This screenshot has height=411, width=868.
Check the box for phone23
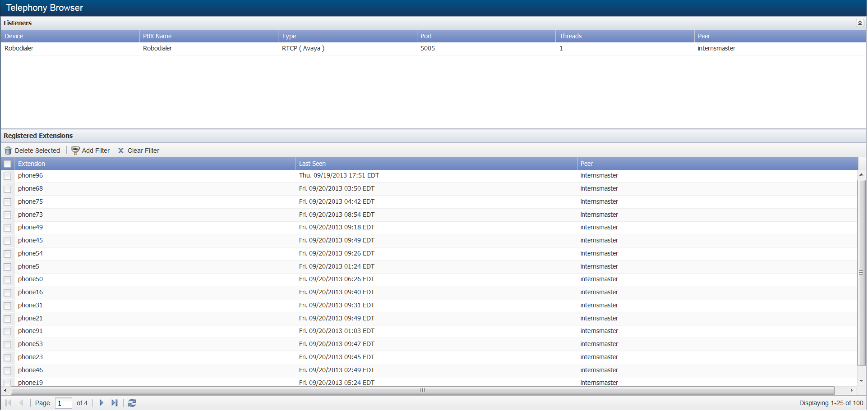(x=8, y=358)
